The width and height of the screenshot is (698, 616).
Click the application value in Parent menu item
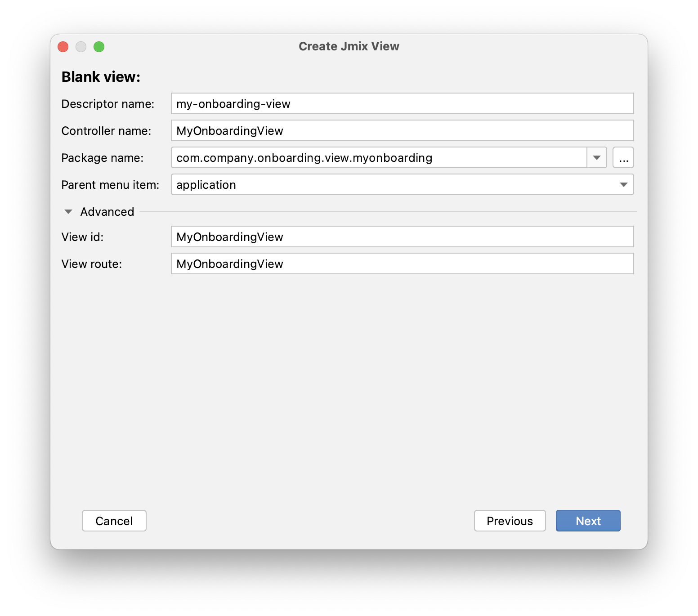(x=206, y=184)
